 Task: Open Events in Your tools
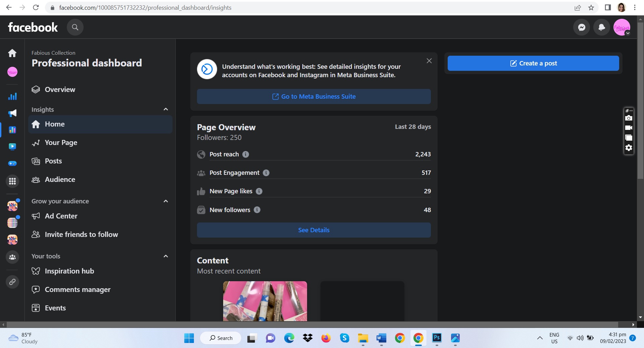pyautogui.click(x=100, y=308)
